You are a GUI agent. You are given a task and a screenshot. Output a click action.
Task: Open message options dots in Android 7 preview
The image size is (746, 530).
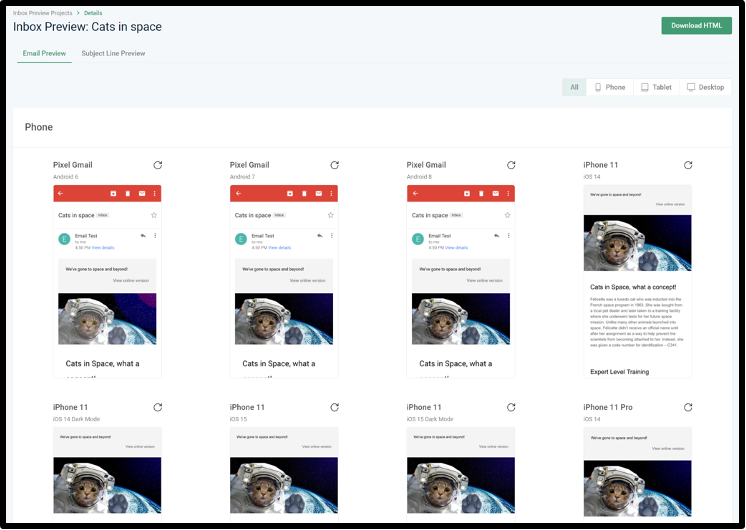click(x=332, y=236)
